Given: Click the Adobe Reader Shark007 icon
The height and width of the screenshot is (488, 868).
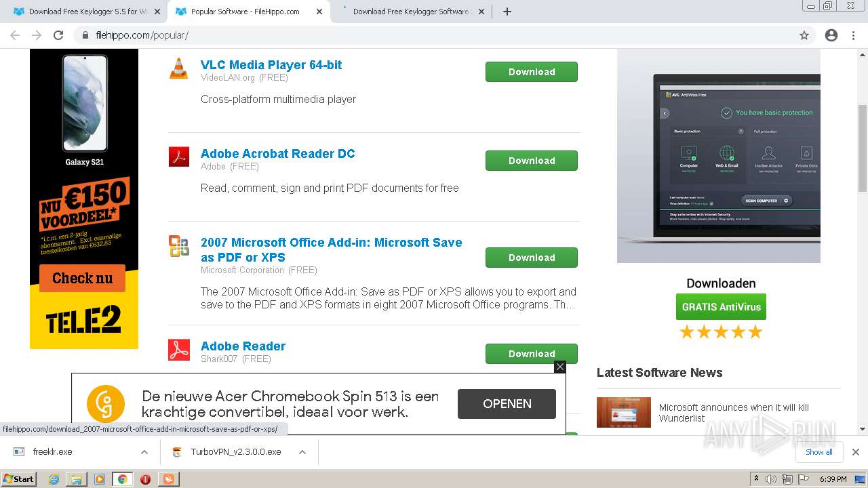Looking at the screenshot, I should tap(179, 350).
